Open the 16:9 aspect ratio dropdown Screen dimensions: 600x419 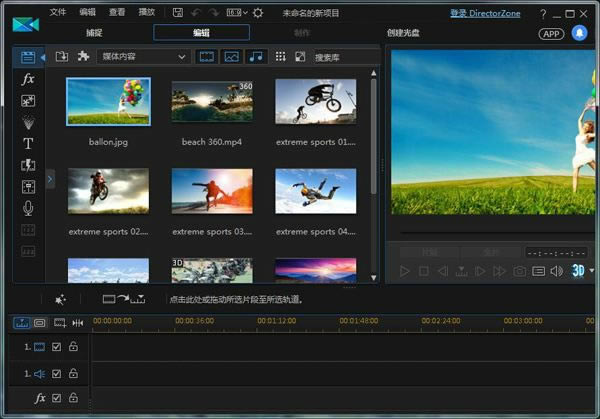[236, 13]
